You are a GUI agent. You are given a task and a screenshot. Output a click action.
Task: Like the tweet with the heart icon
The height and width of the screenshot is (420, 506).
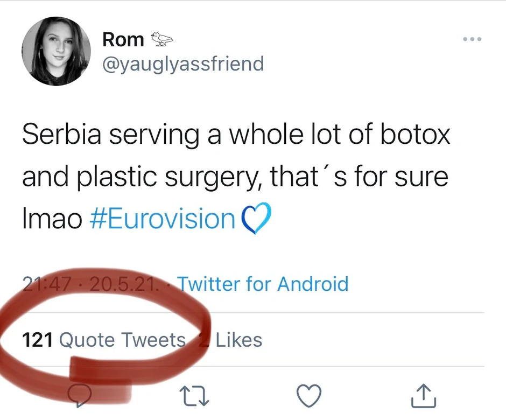click(x=309, y=397)
